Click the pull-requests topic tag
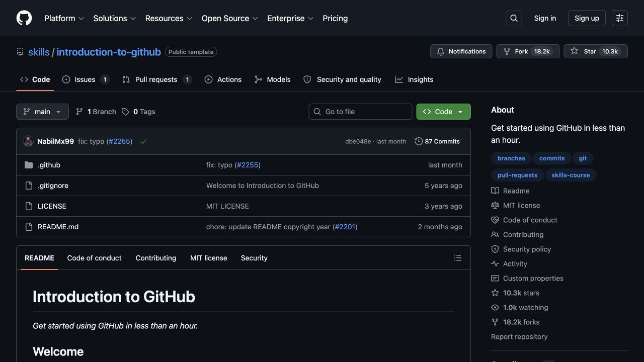644x362 pixels. [517, 175]
